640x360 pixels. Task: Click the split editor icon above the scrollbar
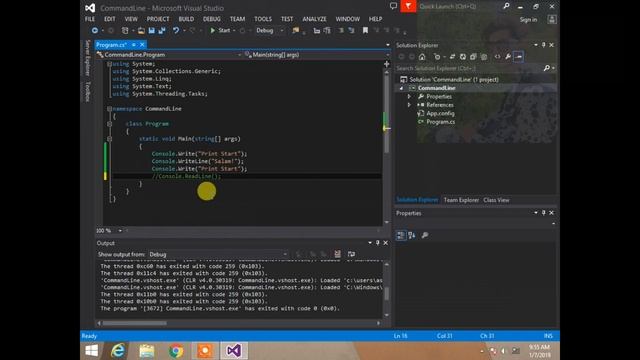[387, 64]
